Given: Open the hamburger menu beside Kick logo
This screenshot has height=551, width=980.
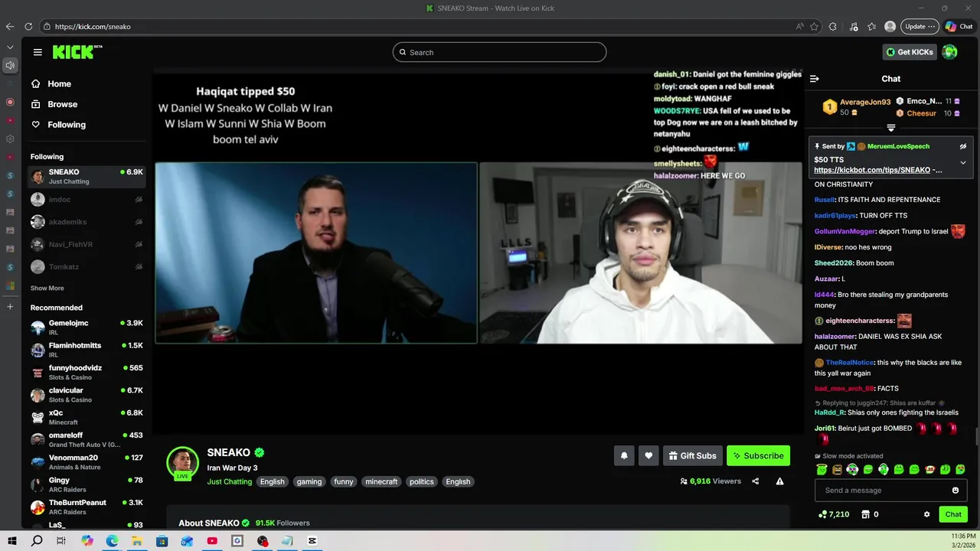Looking at the screenshot, I should tap(38, 52).
